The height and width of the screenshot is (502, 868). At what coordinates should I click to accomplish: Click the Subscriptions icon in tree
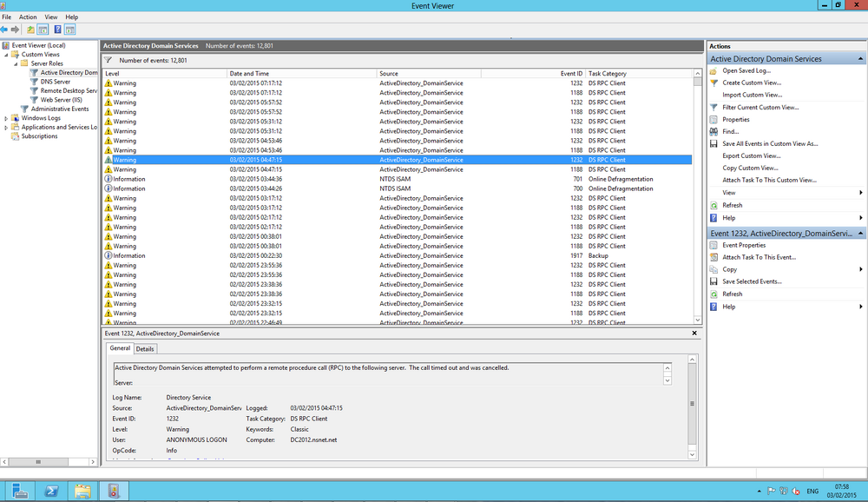(x=15, y=135)
